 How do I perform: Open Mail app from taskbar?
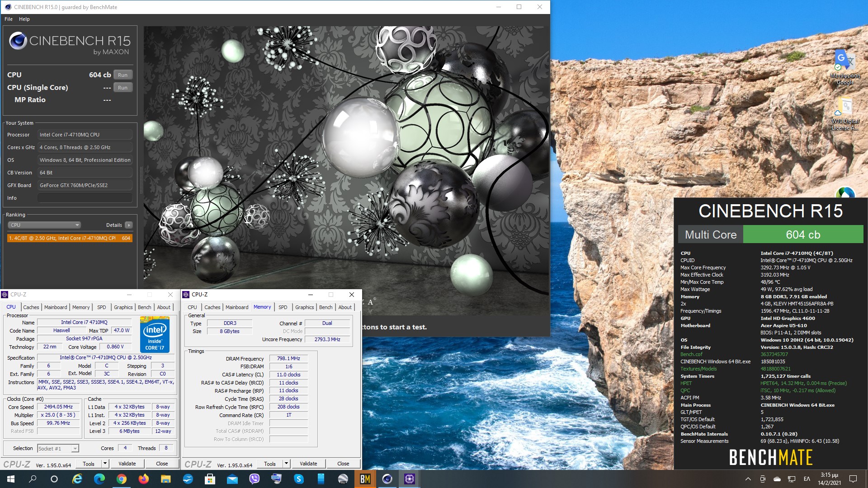point(232,479)
